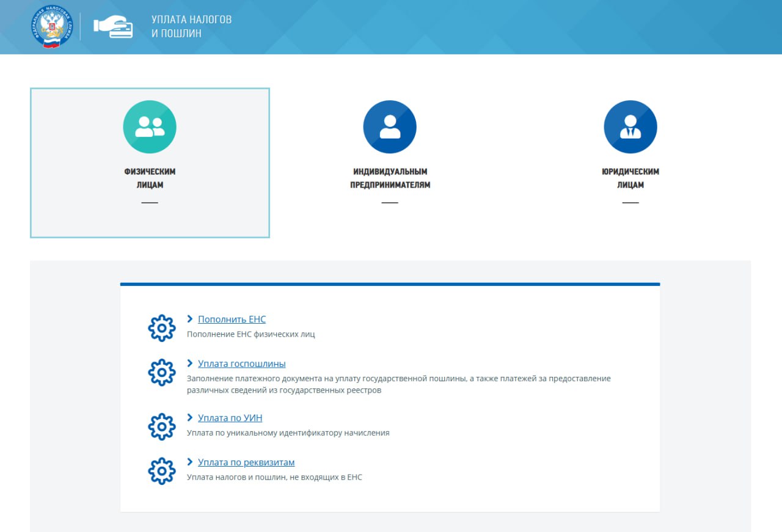Go to Уплата по реквизитам link
The image size is (782, 532).
(x=246, y=463)
